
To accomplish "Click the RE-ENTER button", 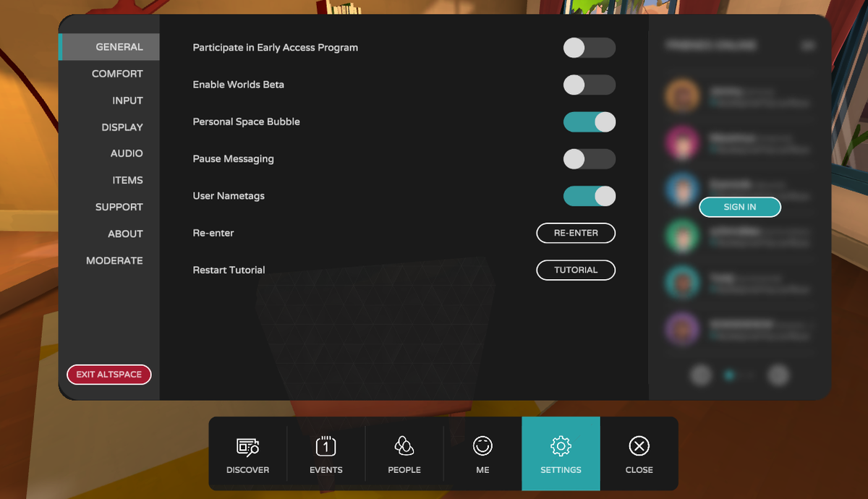I will click(x=576, y=233).
